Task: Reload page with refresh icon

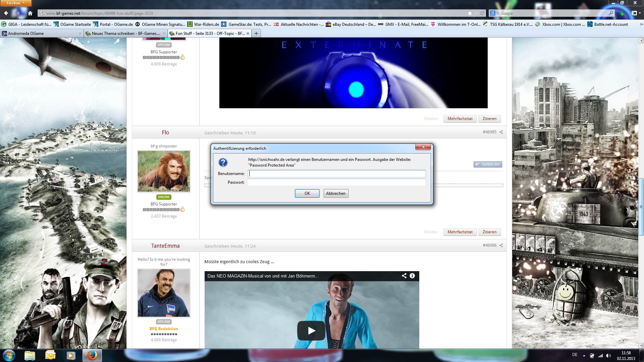Action: (482, 13)
